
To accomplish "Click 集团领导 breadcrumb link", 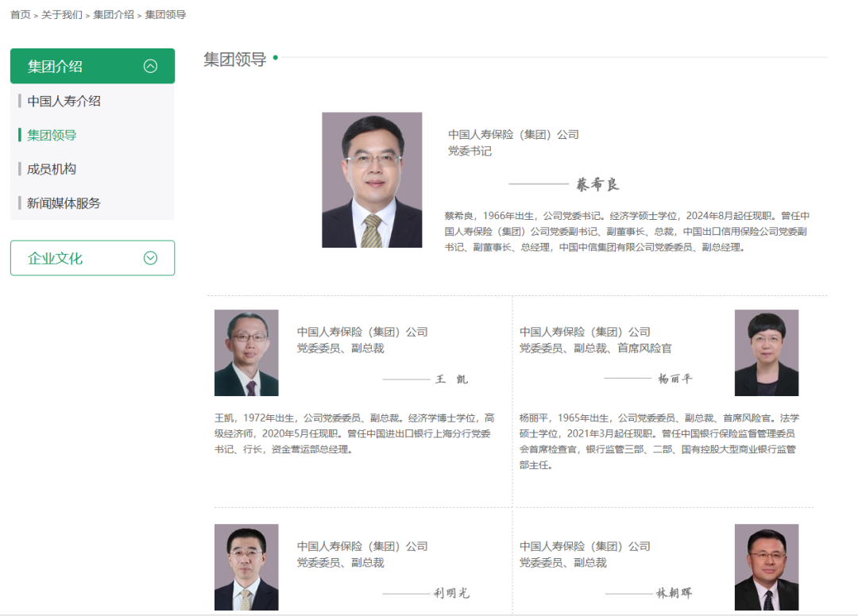I will (x=165, y=15).
